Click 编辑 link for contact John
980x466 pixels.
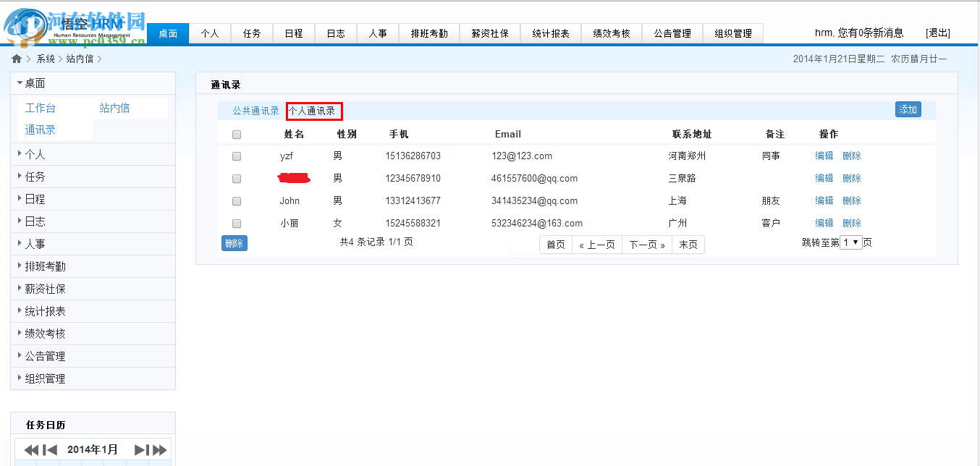pyautogui.click(x=823, y=200)
